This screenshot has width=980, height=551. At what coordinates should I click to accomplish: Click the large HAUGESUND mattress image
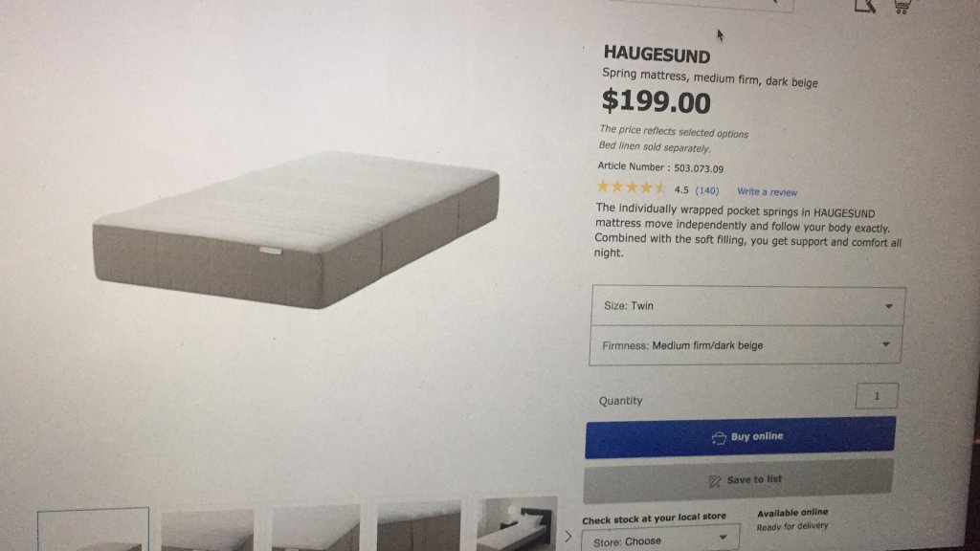tap(297, 230)
